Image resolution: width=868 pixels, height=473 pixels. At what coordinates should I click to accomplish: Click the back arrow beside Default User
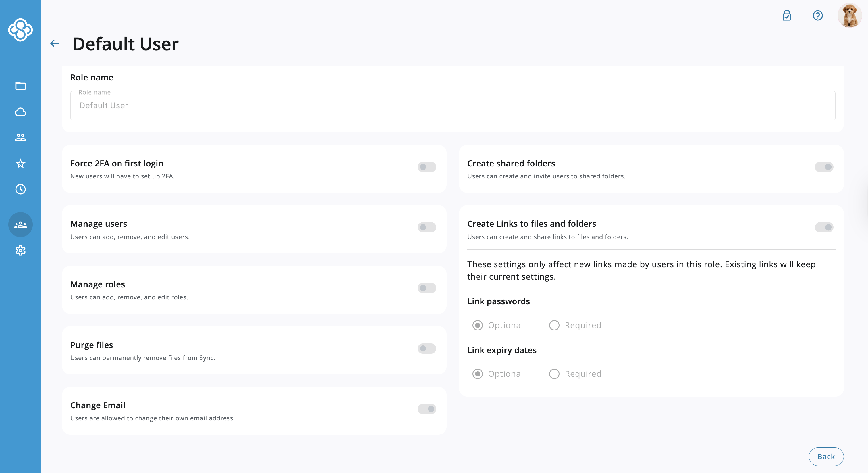pos(55,43)
